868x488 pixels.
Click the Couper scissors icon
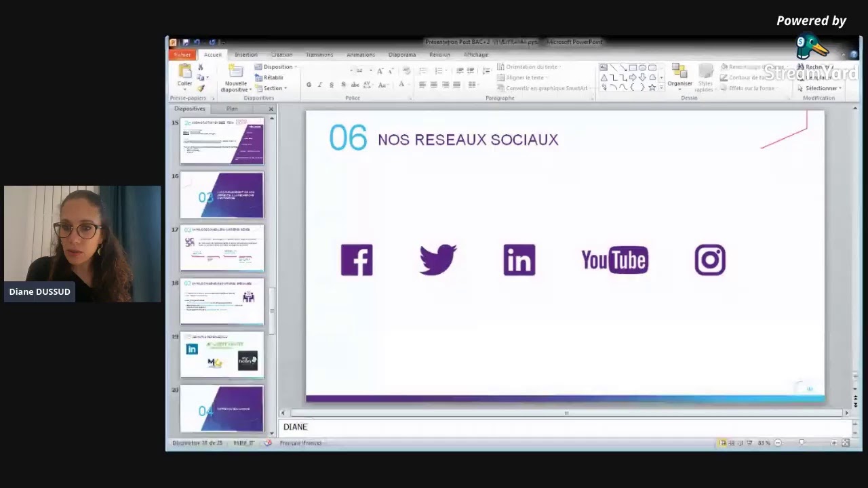point(201,67)
